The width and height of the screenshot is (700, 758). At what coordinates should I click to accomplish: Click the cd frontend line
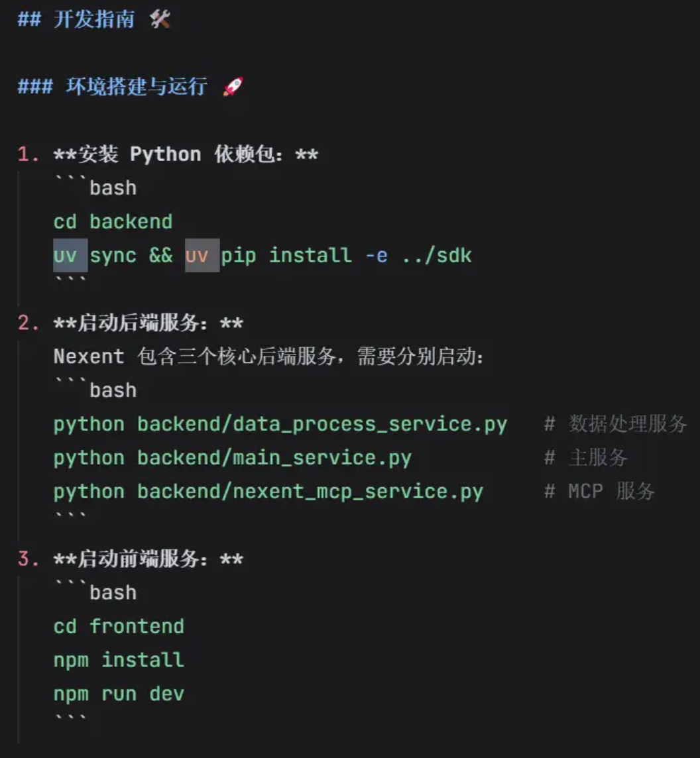click(119, 626)
